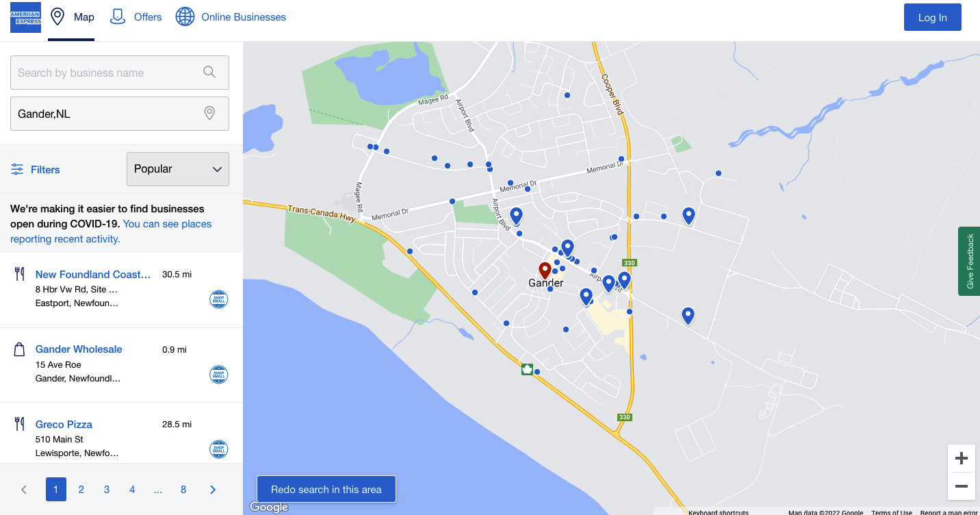Viewport: 980px width, 515px height.
Task: Click the restaurant icon beside Greco Pizza
Action: click(19, 424)
